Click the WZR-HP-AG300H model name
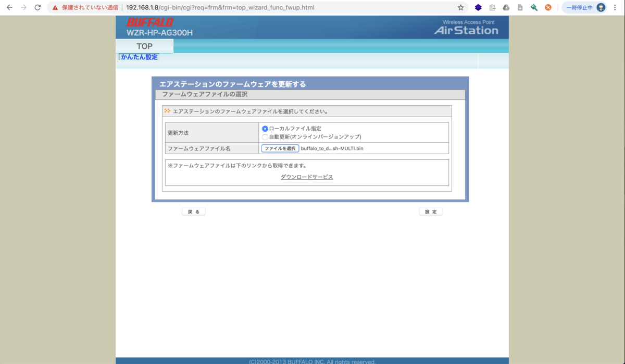Screen dimensions: 625x364 [159, 33]
